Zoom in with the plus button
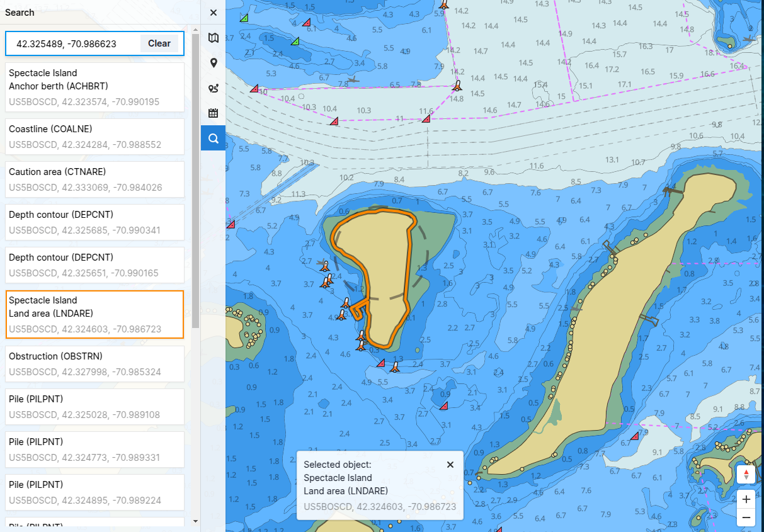 [746, 499]
